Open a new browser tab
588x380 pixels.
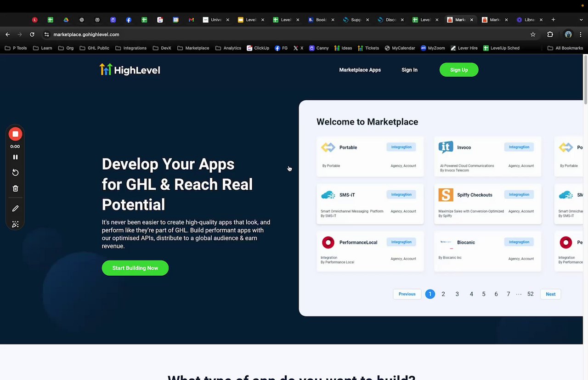(x=553, y=20)
